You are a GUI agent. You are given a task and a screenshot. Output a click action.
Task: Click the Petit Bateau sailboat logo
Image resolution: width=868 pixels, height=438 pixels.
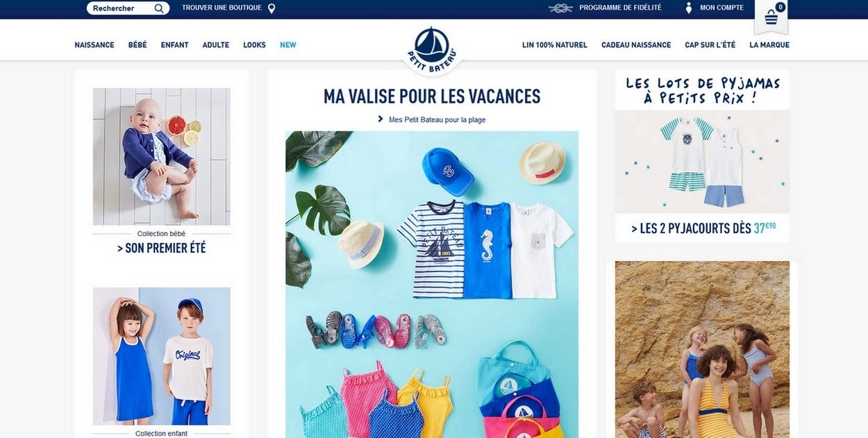432,49
